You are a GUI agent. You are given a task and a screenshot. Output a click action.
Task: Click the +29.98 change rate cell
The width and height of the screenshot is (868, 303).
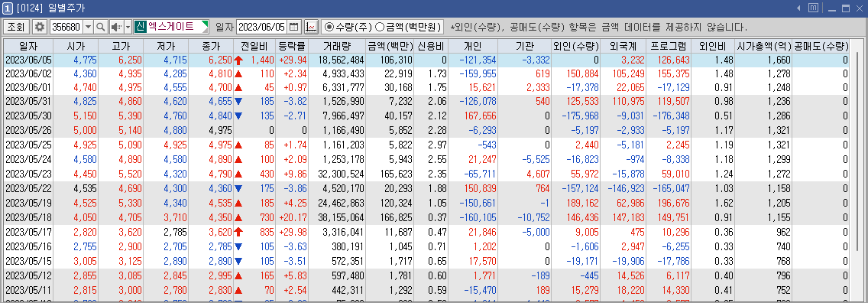(x=293, y=231)
